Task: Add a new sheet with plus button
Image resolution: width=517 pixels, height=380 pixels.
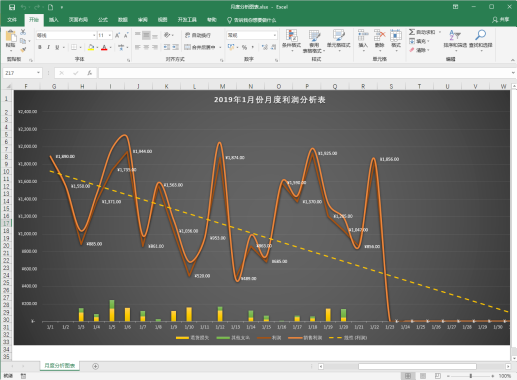Action: (95, 366)
